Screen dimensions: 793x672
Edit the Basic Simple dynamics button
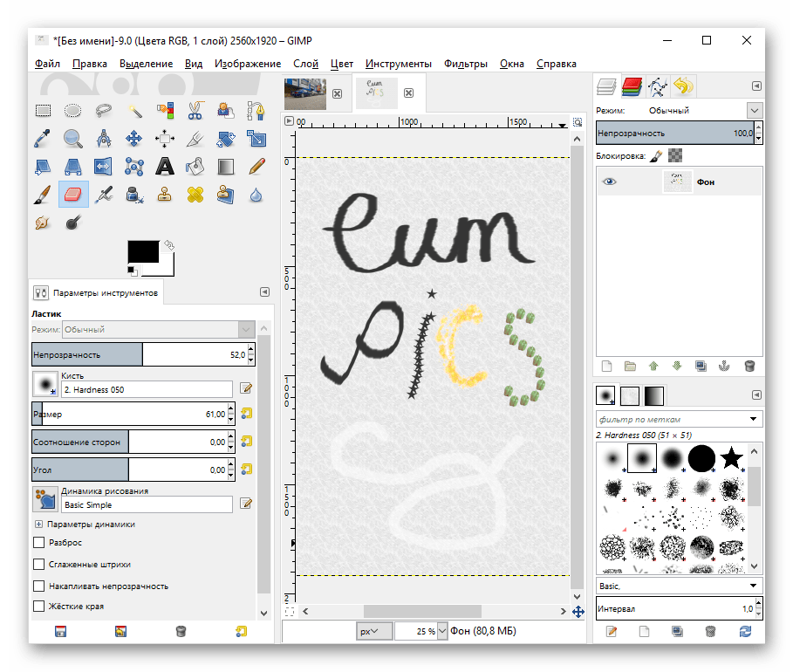click(x=246, y=503)
